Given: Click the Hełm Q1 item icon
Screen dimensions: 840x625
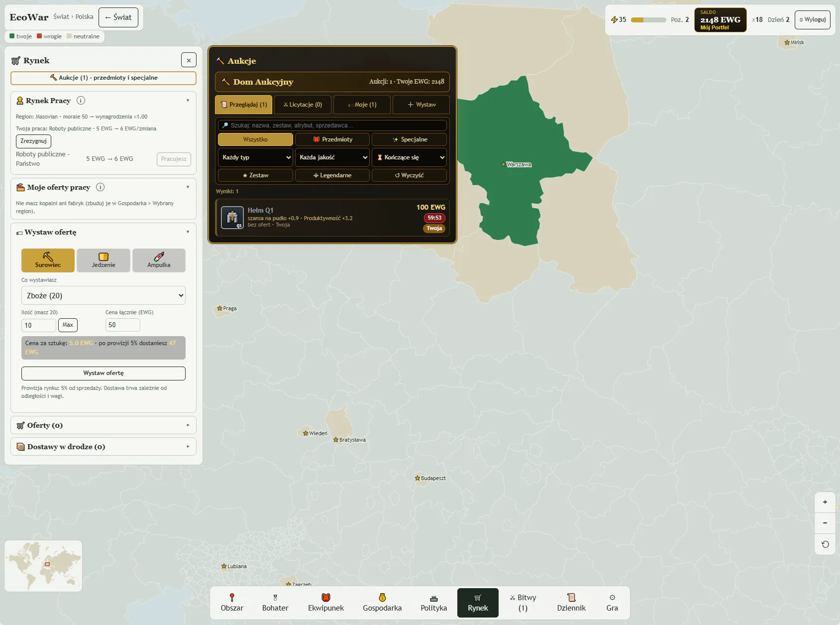Looking at the screenshot, I should [x=232, y=218].
